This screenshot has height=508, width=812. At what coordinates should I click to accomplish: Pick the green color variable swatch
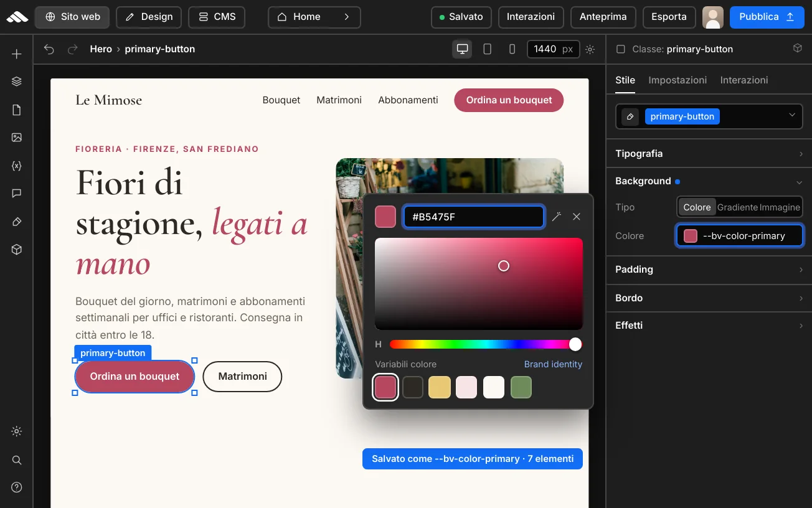(x=521, y=387)
